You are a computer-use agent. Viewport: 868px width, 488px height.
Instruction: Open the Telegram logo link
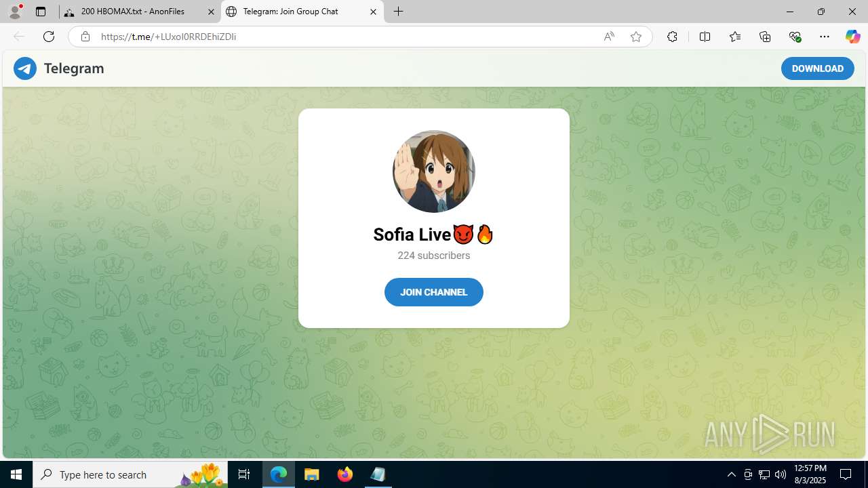point(59,68)
